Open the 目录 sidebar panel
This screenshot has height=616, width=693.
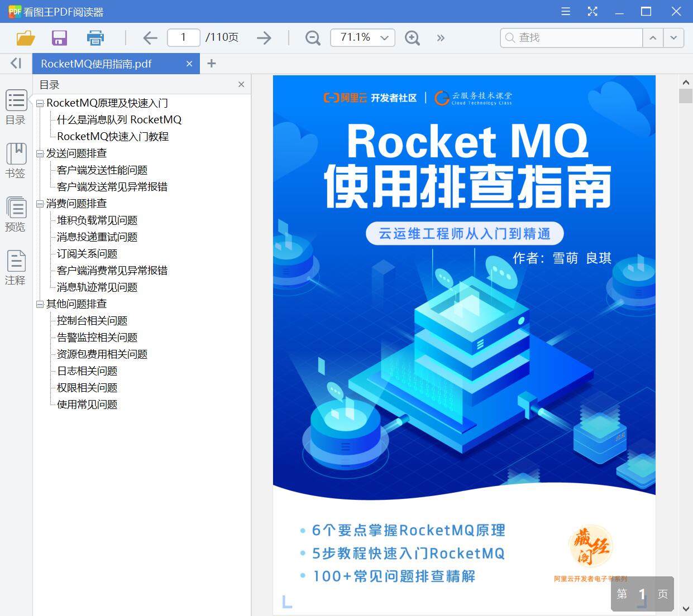(16, 107)
